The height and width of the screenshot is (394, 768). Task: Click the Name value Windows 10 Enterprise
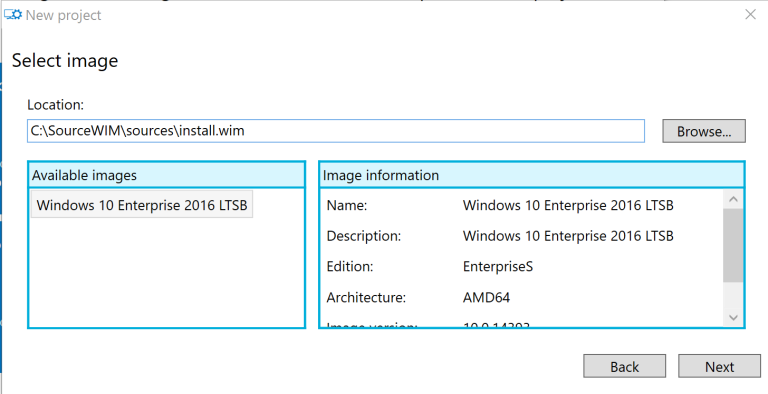click(x=568, y=205)
